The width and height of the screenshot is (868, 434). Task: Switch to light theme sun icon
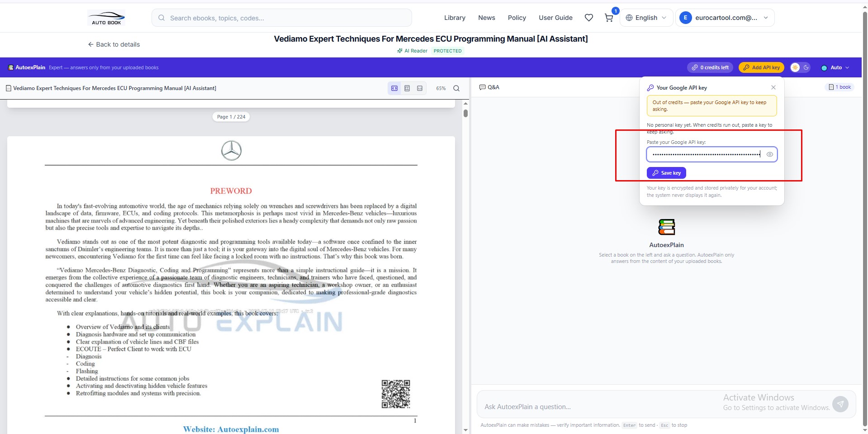pyautogui.click(x=795, y=67)
